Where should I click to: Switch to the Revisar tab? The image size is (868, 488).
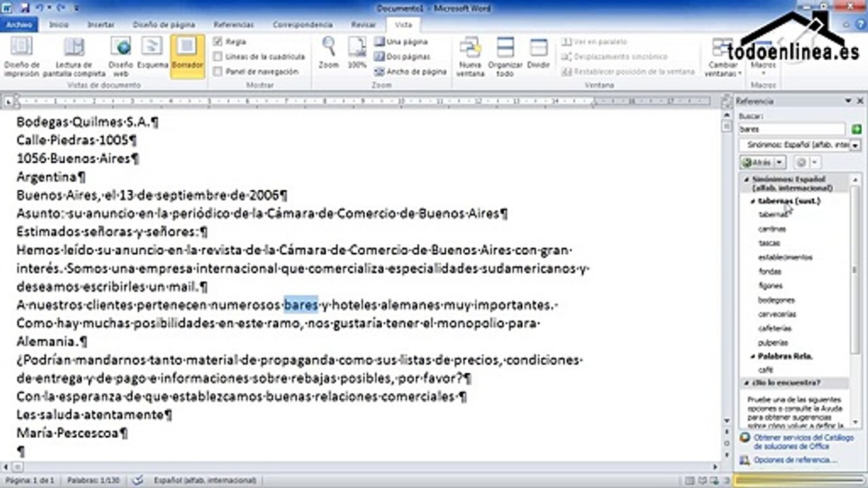click(x=363, y=24)
